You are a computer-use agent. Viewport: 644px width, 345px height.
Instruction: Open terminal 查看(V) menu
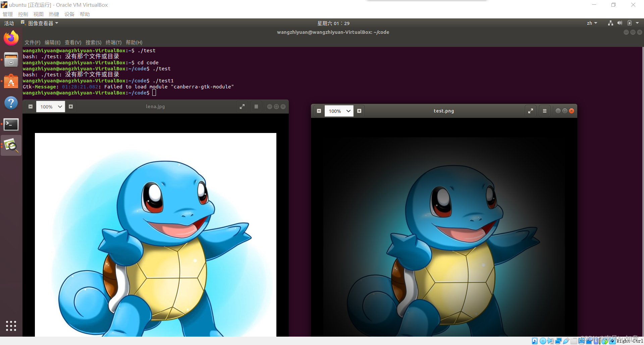[x=73, y=43]
